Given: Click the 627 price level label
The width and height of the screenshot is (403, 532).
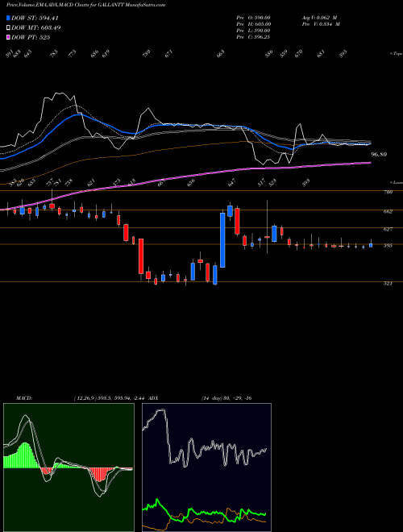Looking at the screenshot, I should click(x=388, y=230).
